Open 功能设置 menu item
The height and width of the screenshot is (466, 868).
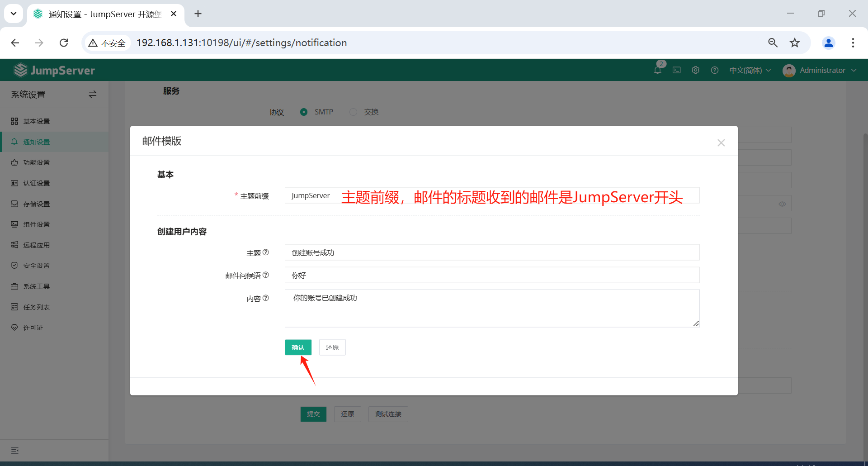tap(54, 162)
